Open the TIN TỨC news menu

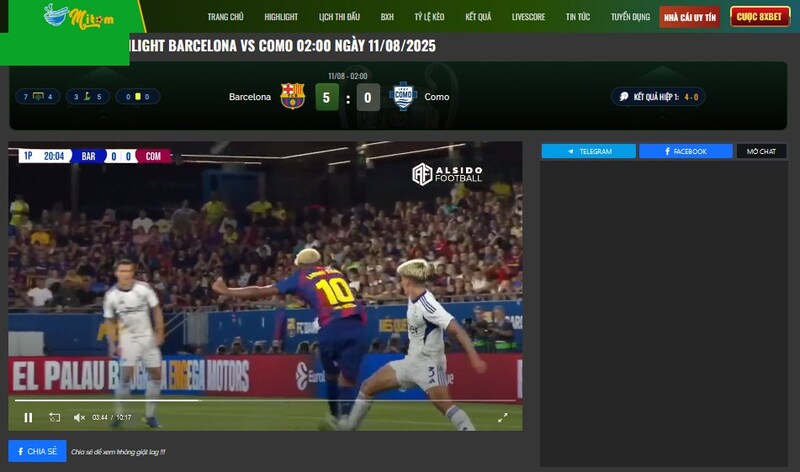pyautogui.click(x=578, y=17)
